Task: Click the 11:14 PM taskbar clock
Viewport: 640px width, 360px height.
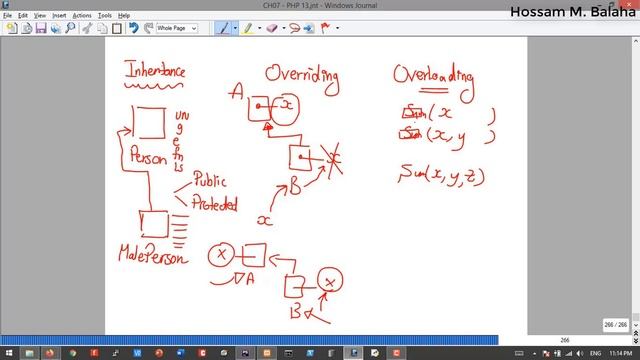Action: pos(620,353)
